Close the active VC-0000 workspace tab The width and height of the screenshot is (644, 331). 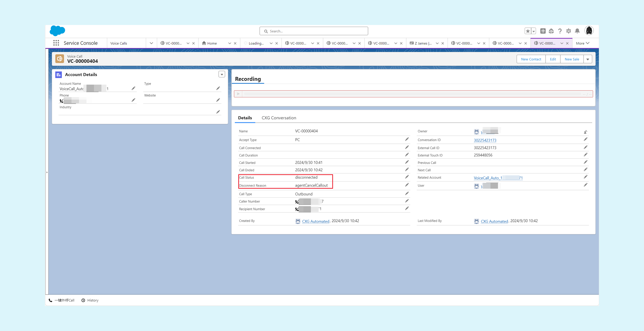(567, 43)
